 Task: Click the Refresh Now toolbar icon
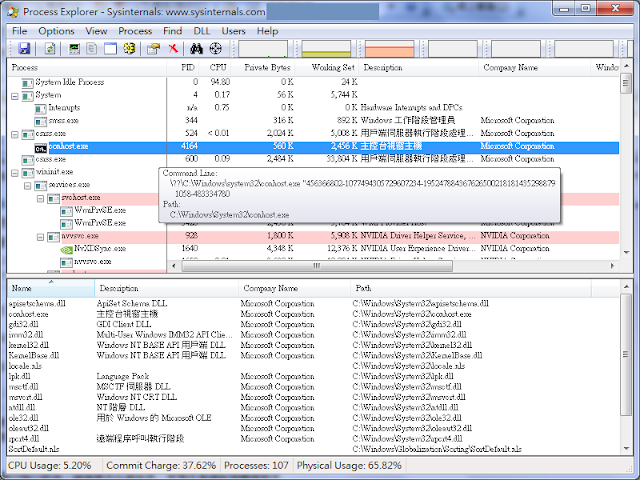click(x=50, y=49)
